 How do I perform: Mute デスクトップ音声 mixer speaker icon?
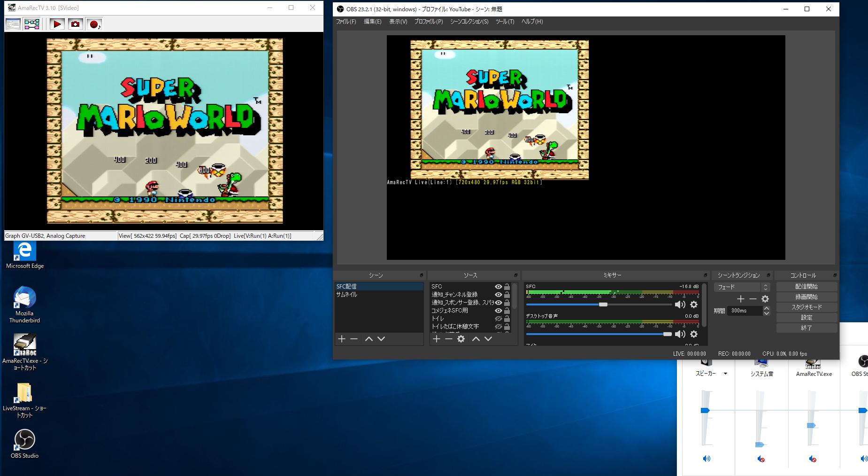pyautogui.click(x=680, y=334)
